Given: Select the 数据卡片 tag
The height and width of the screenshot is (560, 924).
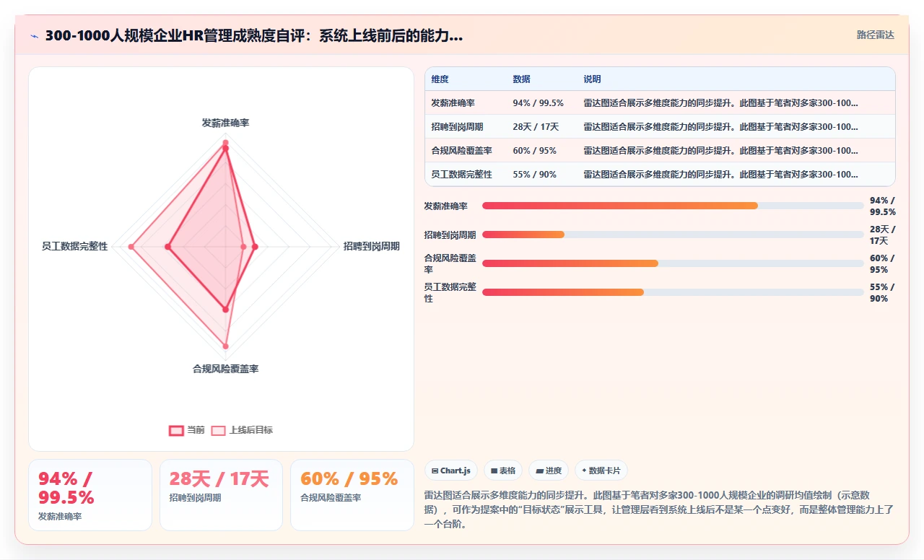Looking at the screenshot, I should [601, 471].
